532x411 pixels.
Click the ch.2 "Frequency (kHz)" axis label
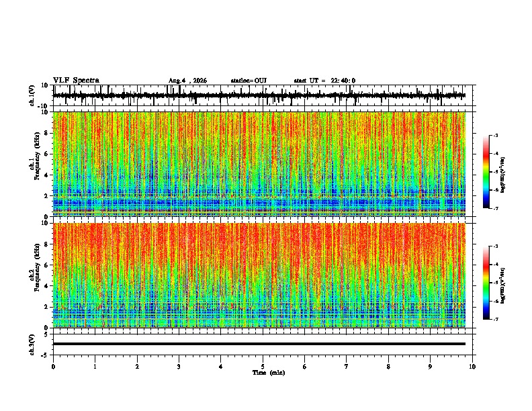click(37, 267)
